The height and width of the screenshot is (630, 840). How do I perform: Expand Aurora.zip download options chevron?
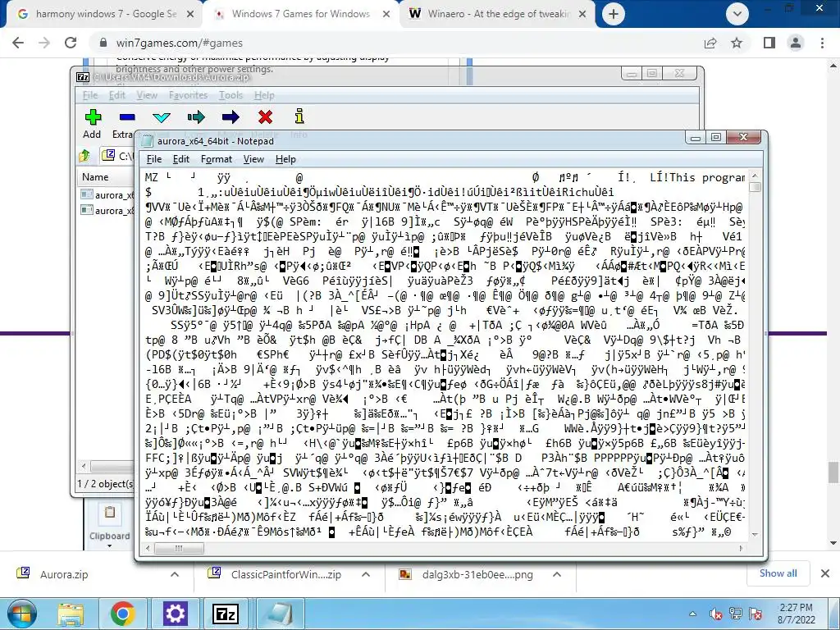pos(175,574)
